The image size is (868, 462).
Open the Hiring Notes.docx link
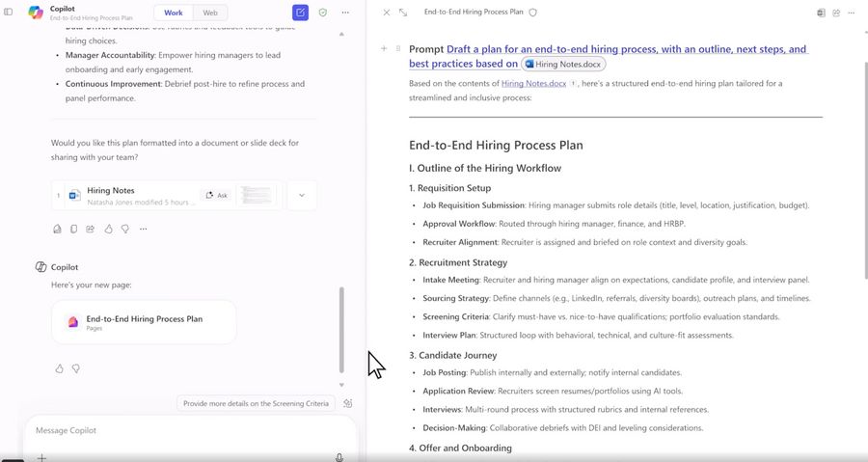[533, 83]
